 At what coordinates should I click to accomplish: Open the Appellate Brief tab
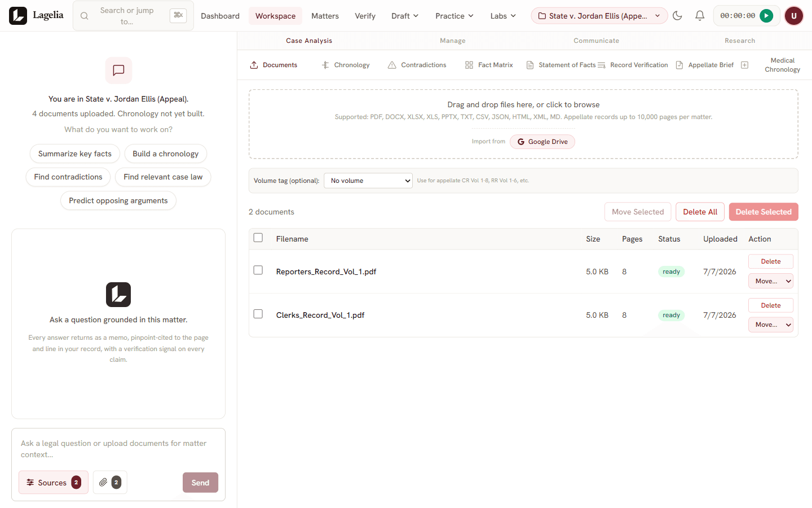point(705,65)
